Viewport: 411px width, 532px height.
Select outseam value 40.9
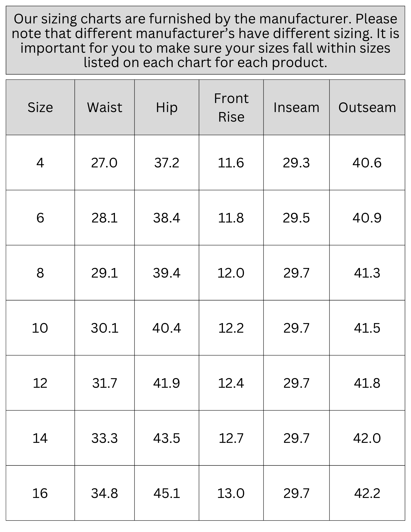(x=367, y=218)
